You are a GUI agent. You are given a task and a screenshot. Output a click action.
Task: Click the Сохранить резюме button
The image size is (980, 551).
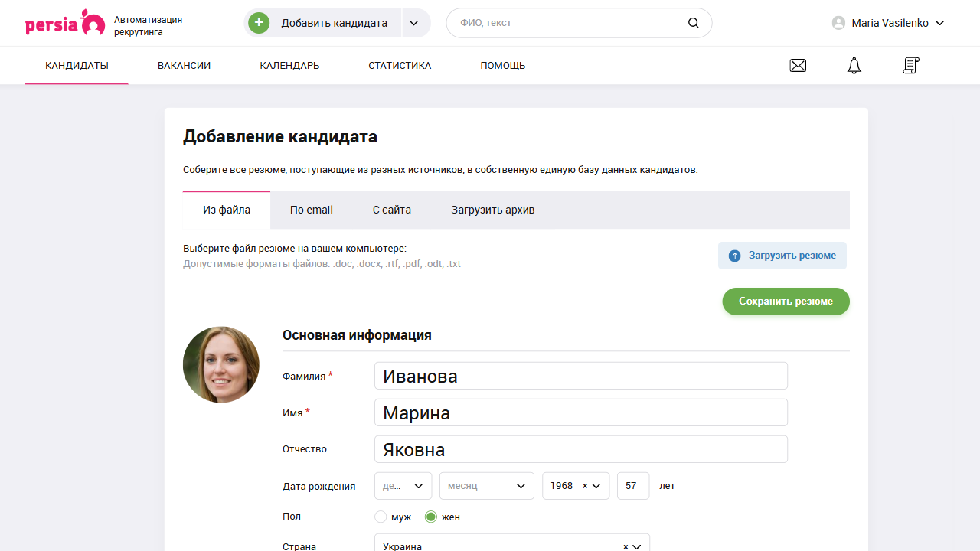pyautogui.click(x=786, y=301)
